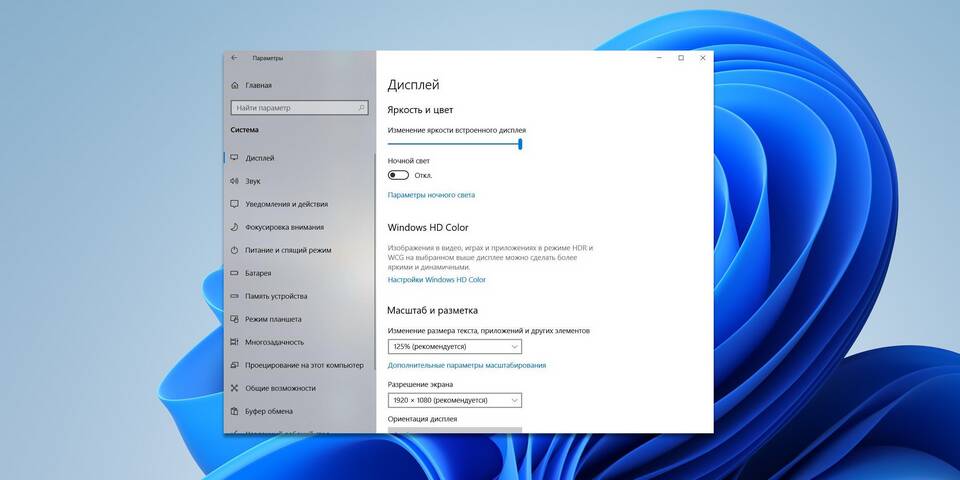Click the Sound (Звук) speaker icon
The width and height of the screenshot is (960, 480).
point(235,181)
